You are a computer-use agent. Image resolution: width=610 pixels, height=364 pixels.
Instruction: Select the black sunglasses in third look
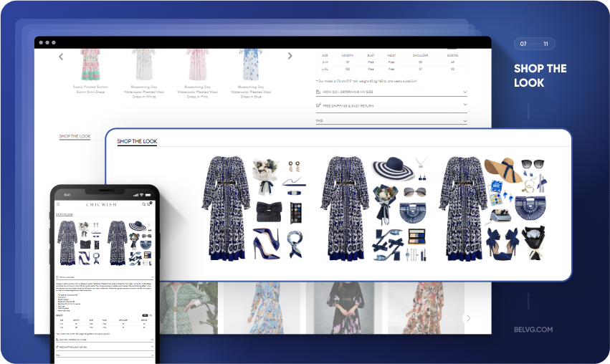click(533, 164)
